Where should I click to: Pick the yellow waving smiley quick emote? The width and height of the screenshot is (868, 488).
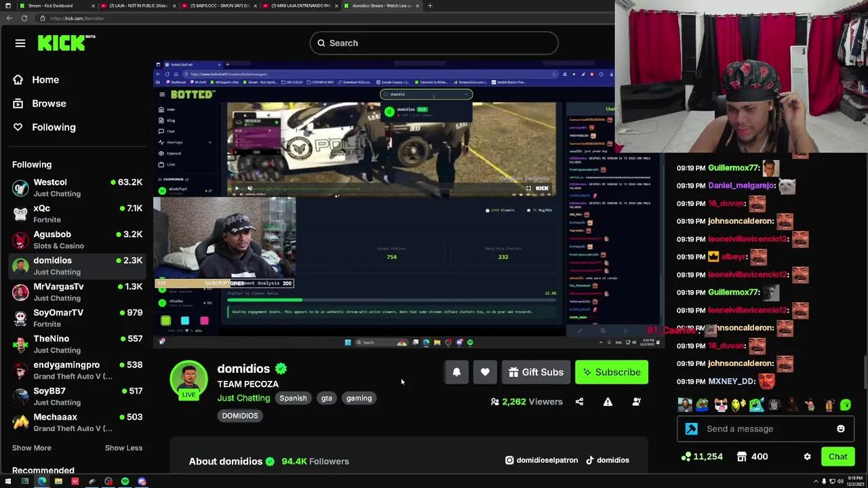pos(738,405)
